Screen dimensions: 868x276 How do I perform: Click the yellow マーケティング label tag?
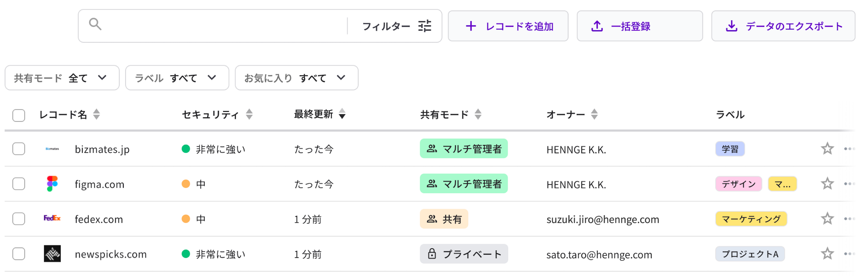[x=751, y=219]
